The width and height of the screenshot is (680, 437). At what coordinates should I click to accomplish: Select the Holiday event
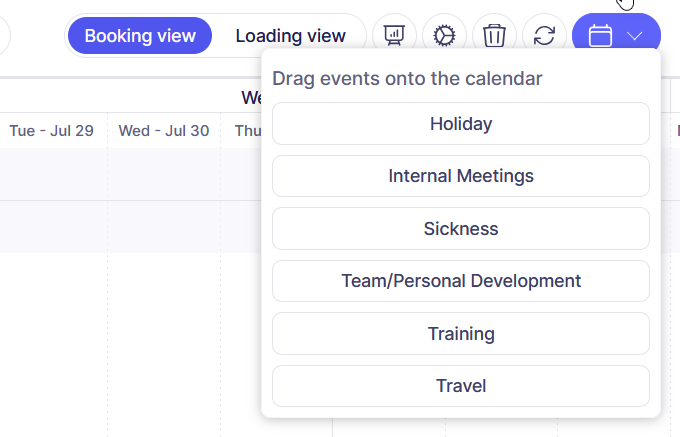pos(461,124)
